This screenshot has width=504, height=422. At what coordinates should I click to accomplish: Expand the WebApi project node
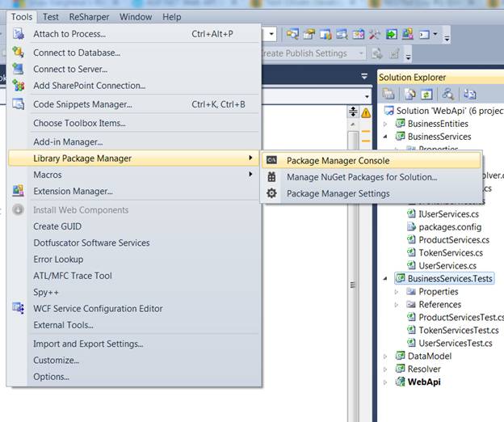pyautogui.click(x=385, y=382)
